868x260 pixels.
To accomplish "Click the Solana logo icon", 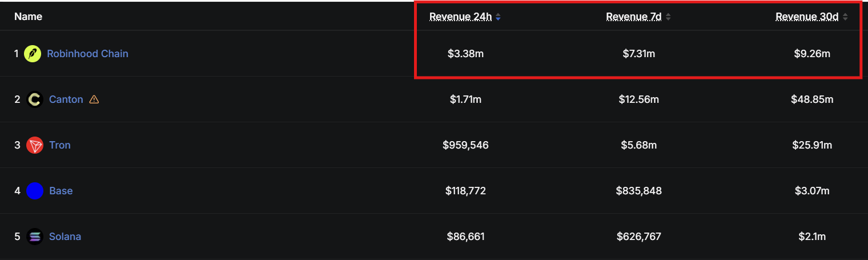I will point(35,237).
